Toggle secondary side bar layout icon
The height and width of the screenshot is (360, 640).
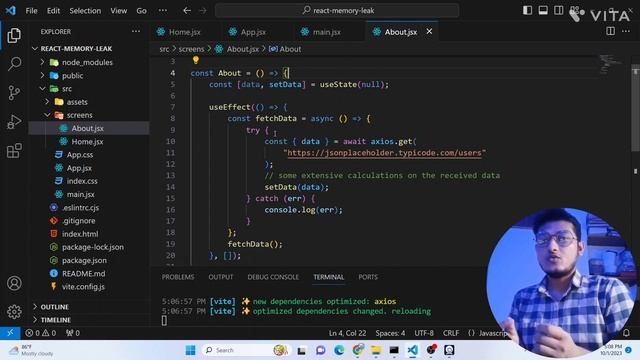[558, 10]
